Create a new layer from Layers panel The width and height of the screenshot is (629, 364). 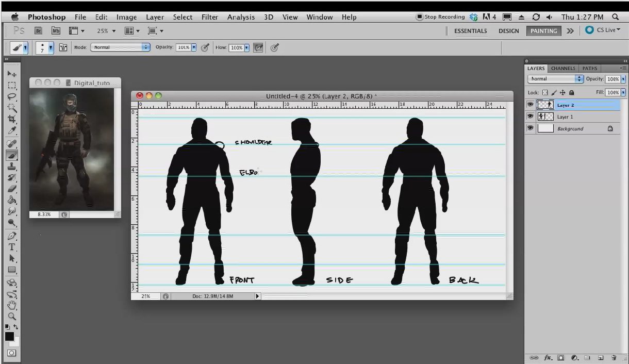click(601, 357)
